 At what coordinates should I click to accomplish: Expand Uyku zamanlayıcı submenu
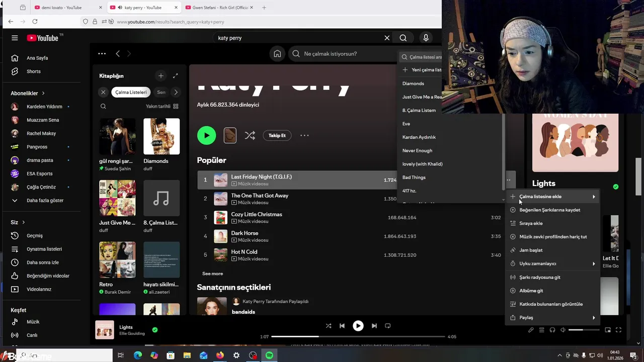[x=553, y=263]
